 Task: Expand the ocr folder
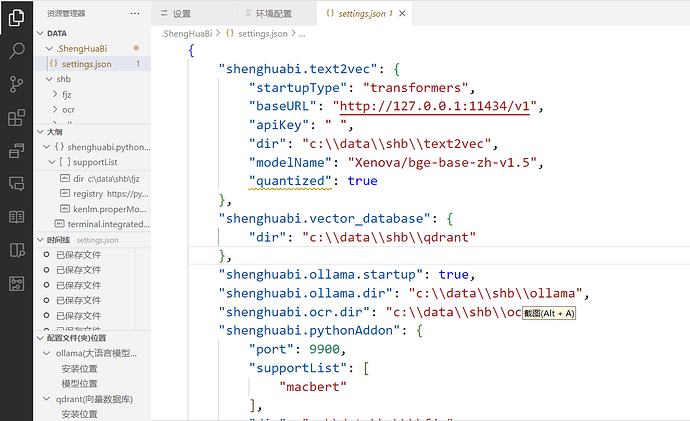tap(55, 110)
